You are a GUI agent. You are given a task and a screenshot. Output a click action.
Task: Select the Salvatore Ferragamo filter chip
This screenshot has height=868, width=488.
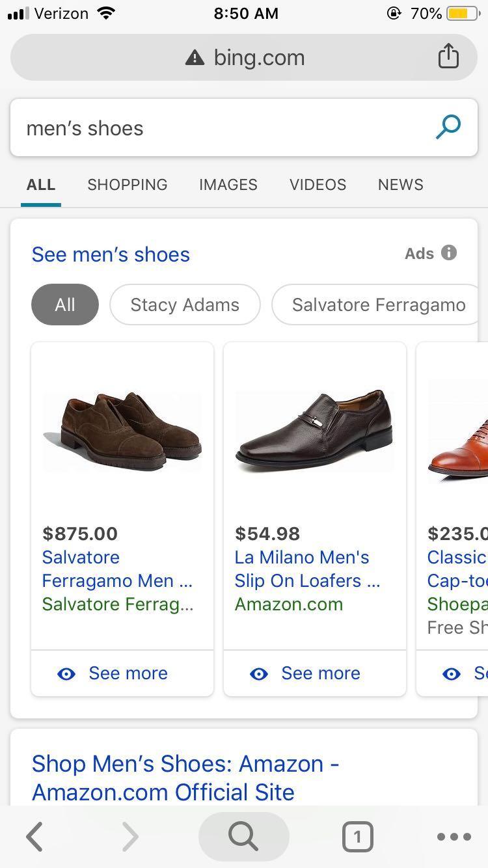point(379,305)
